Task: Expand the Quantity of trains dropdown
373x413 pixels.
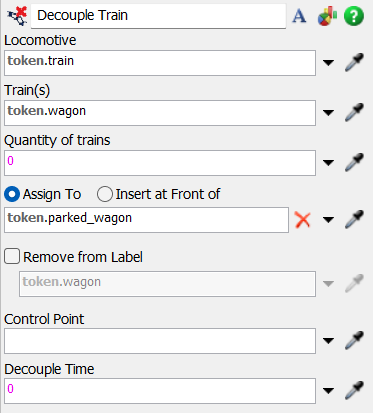Action: point(328,162)
